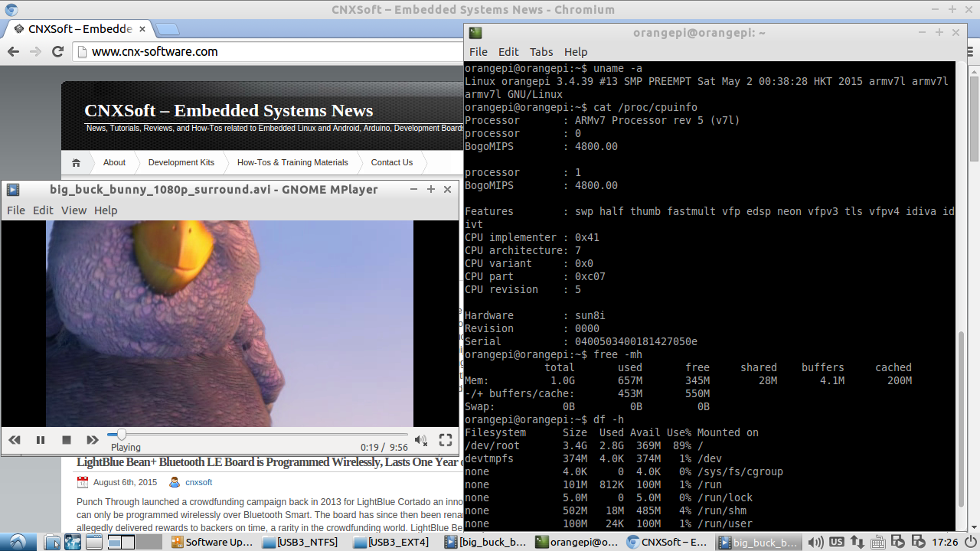Screen dimensions: 980x551
Task: Click the US keyboard layout indicator
Action: pos(837,543)
